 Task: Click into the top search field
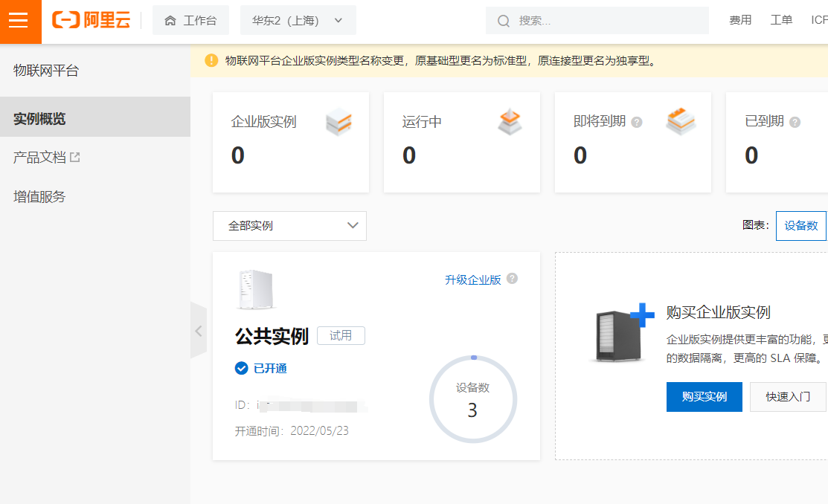click(603, 21)
